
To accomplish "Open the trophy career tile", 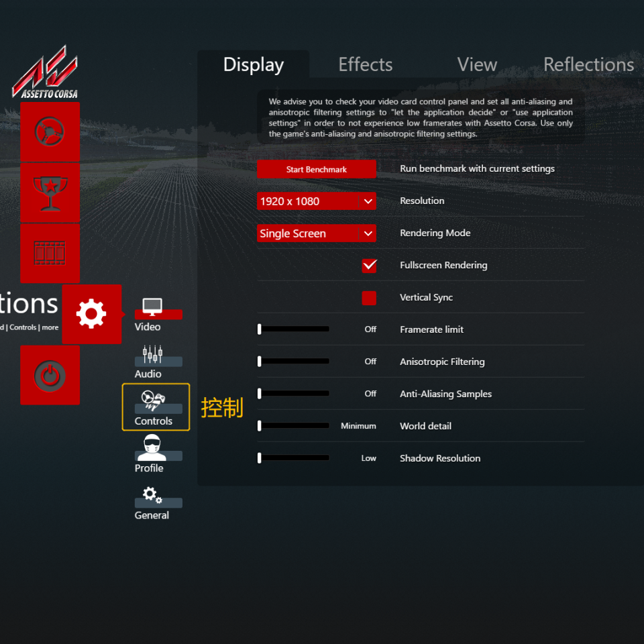I will pyautogui.click(x=50, y=193).
